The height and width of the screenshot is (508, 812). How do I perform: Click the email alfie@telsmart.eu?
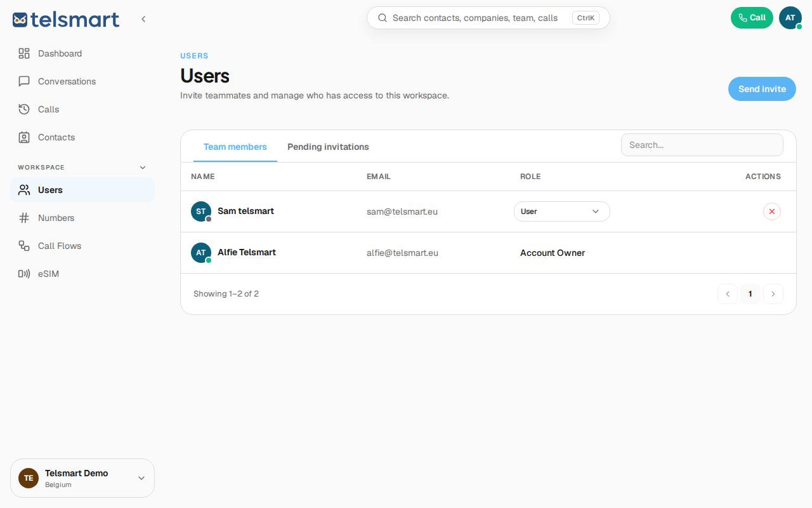[402, 253]
